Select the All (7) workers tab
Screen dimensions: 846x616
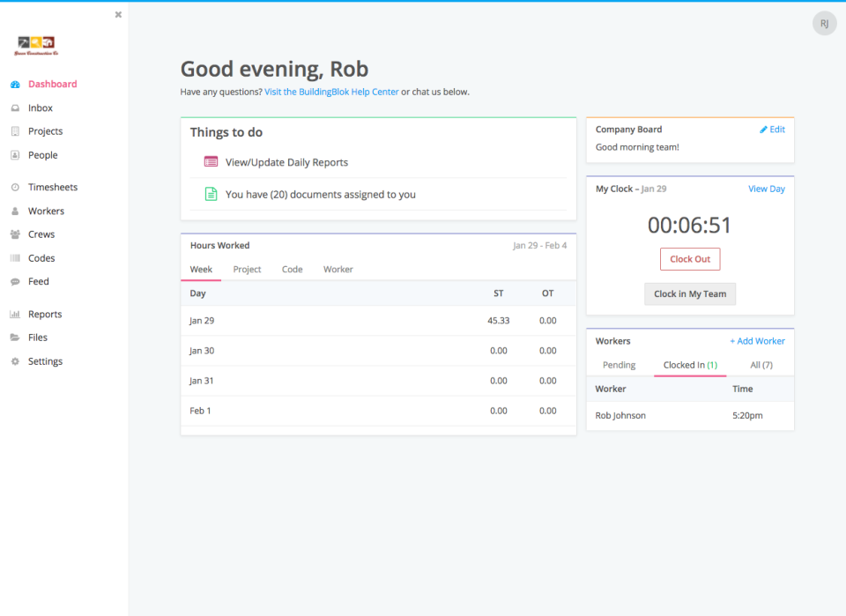761,364
